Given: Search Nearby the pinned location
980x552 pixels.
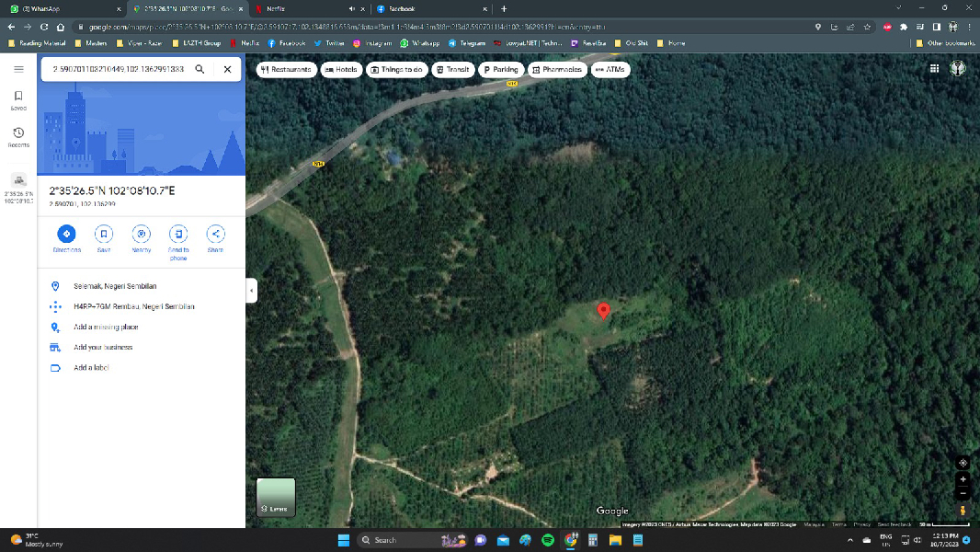Looking at the screenshot, I should pos(142,239).
